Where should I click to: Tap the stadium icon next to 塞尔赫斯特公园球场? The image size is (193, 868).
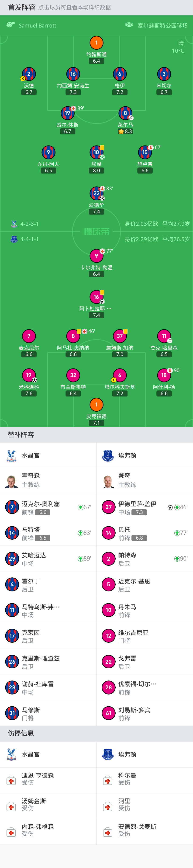[x=129, y=25]
